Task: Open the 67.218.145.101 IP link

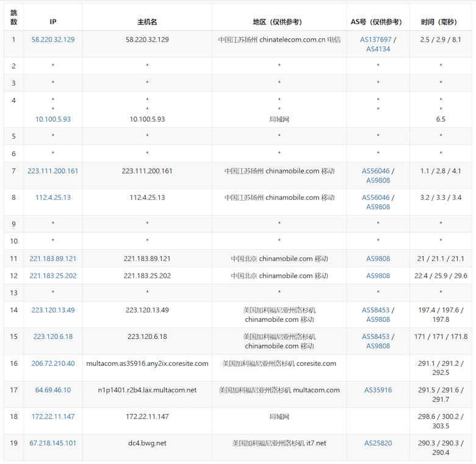Action: 53,443
